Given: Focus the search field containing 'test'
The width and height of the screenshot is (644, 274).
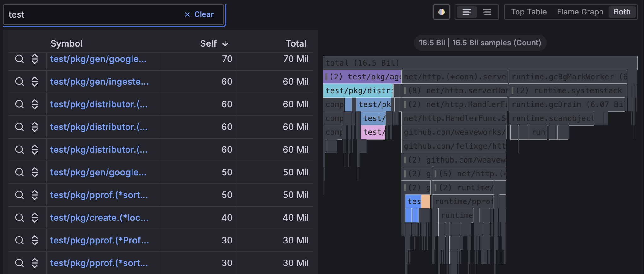Looking at the screenshot, I should pos(91,14).
